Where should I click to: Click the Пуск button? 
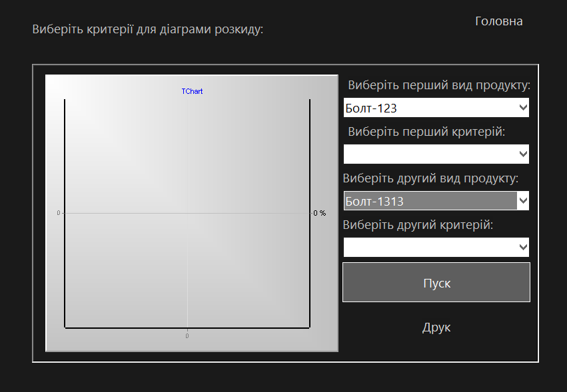coord(436,282)
